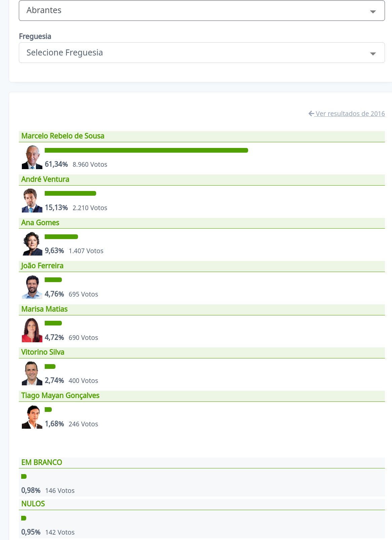The image size is (392, 540).
Task: Open the Ver resultados de 2016 link
Action: click(350, 114)
